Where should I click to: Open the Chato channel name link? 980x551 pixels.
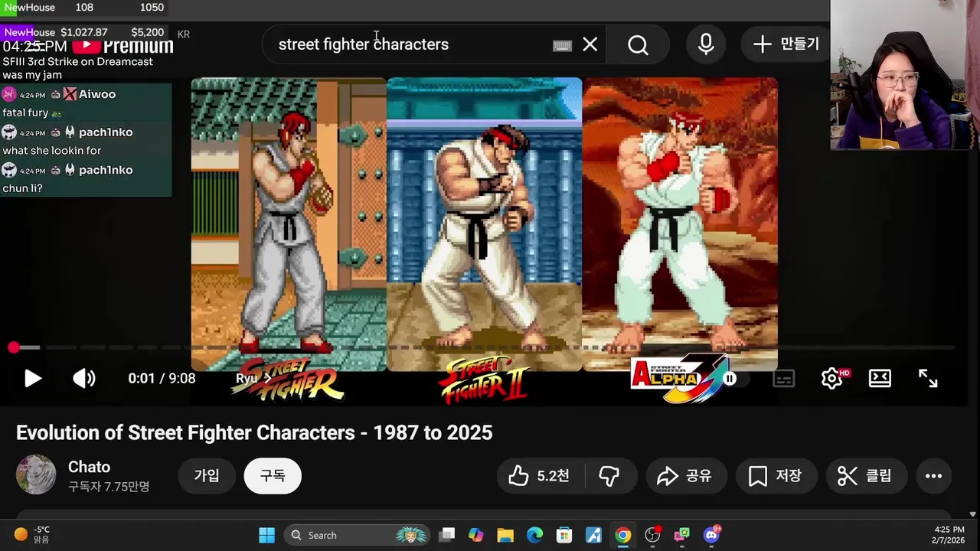pos(89,467)
